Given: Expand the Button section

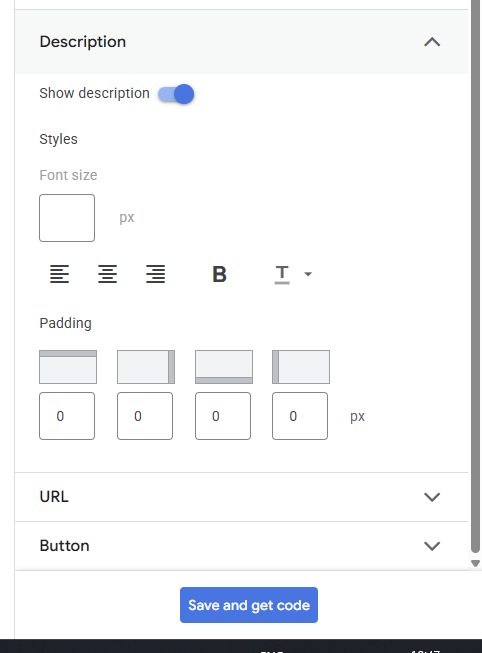Looking at the screenshot, I should tap(241, 546).
